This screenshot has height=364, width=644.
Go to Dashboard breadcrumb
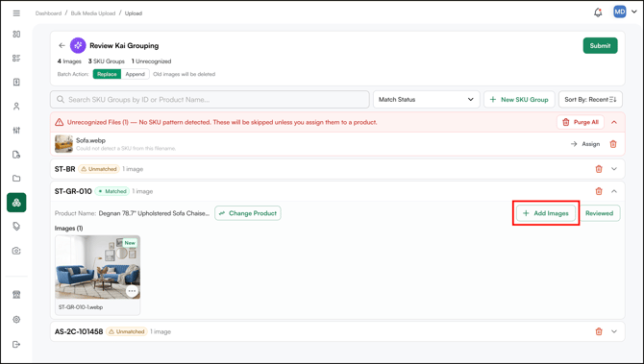pos(48,13)
